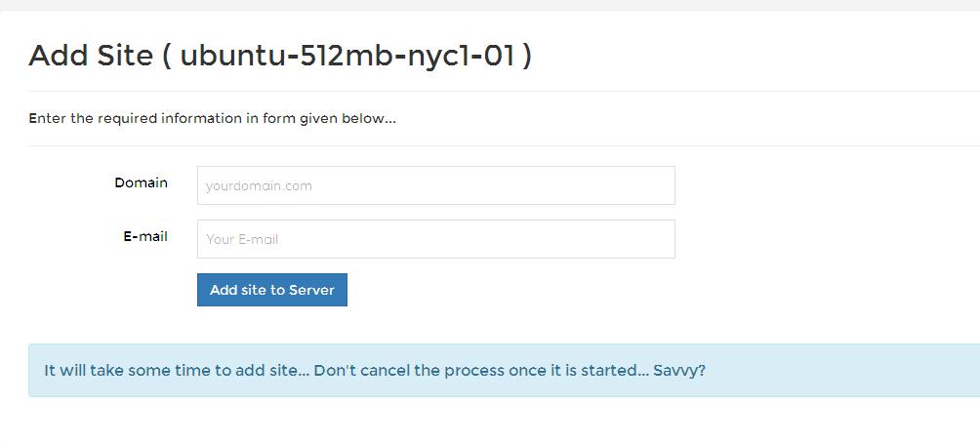Click the words 'Add Site' in the title

point(91,56)
